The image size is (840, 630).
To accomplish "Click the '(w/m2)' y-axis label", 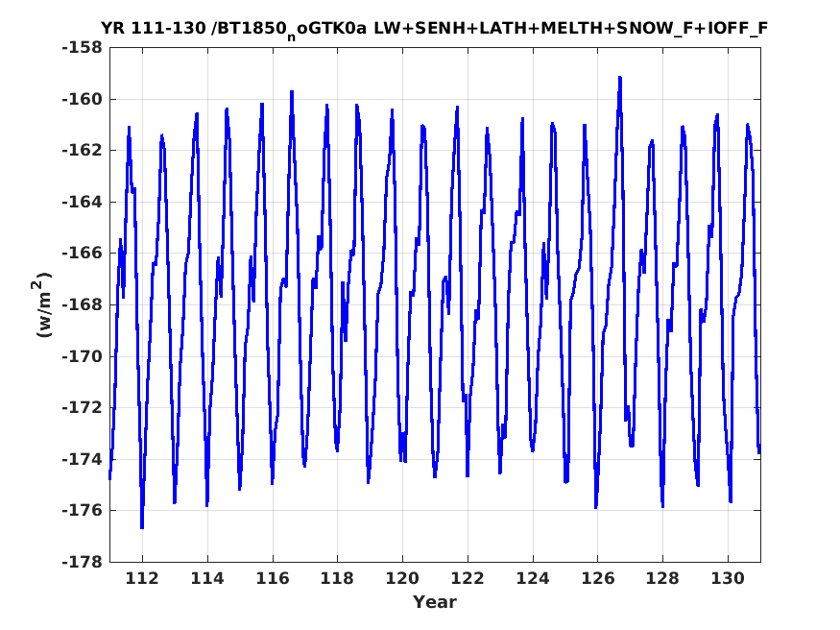I will (43, 304).
